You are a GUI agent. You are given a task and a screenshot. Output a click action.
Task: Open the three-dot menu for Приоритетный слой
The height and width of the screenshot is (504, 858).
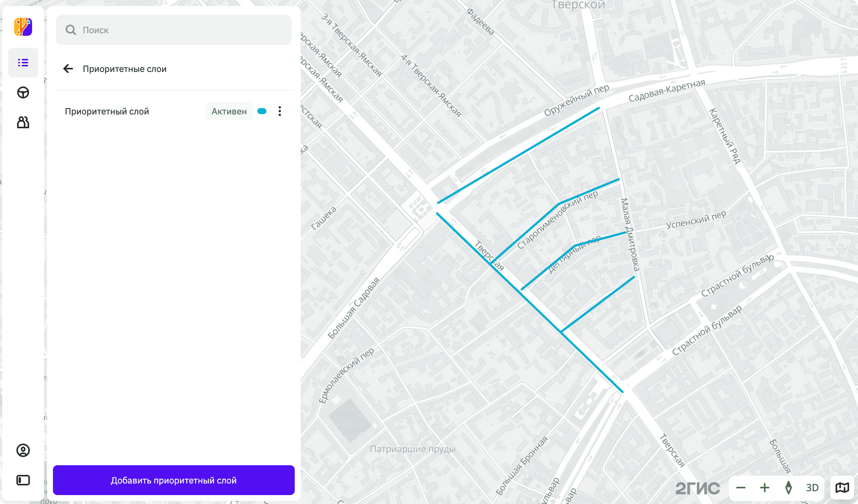pos(280,111)
